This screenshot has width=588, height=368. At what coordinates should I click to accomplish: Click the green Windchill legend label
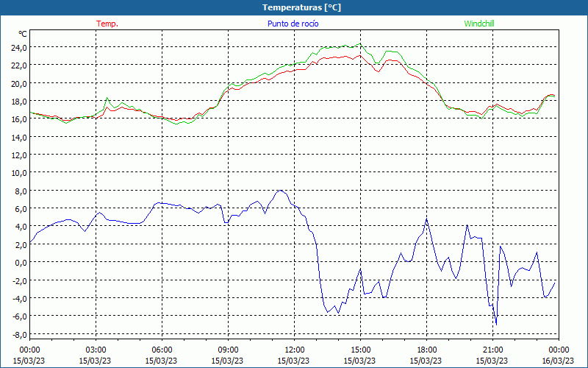(x=479, y=24)
